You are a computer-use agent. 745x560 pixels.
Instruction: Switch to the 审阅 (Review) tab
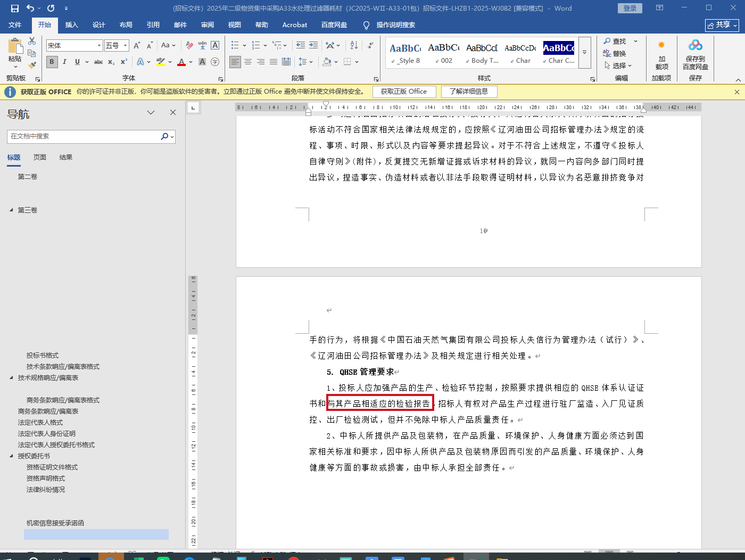[208, 25]
